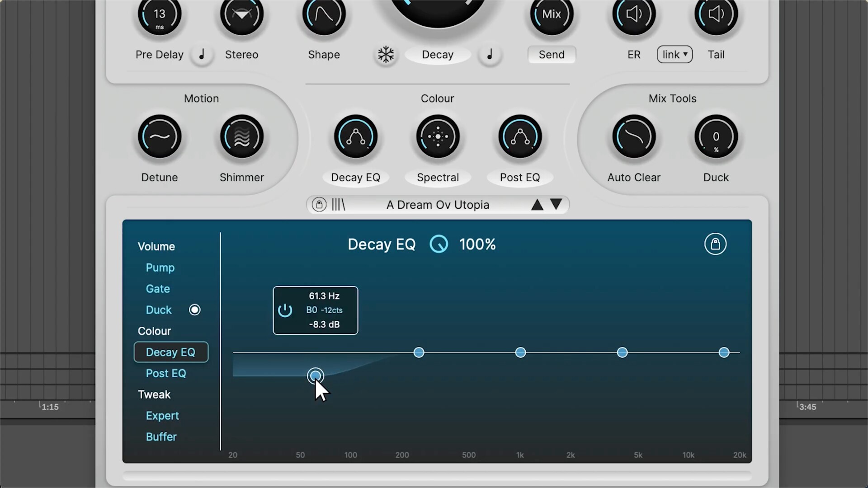Click the Decay EQ amount 100% dial

pyautogui.click(x=439, y=244)
